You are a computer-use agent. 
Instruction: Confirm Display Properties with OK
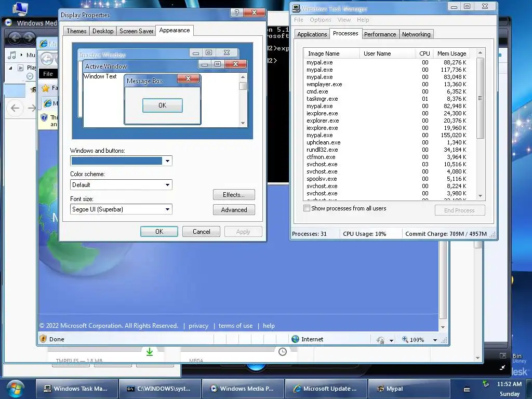[159, 231]
